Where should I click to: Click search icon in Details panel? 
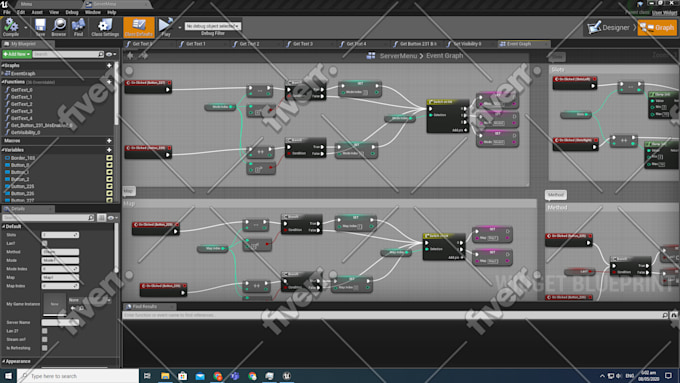[91, 218]
